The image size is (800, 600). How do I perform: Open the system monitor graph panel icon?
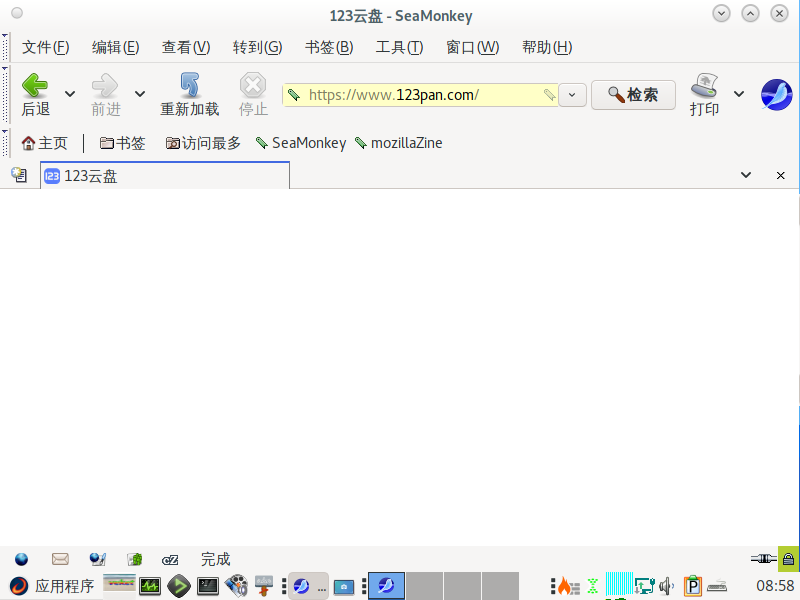[150, 586]
